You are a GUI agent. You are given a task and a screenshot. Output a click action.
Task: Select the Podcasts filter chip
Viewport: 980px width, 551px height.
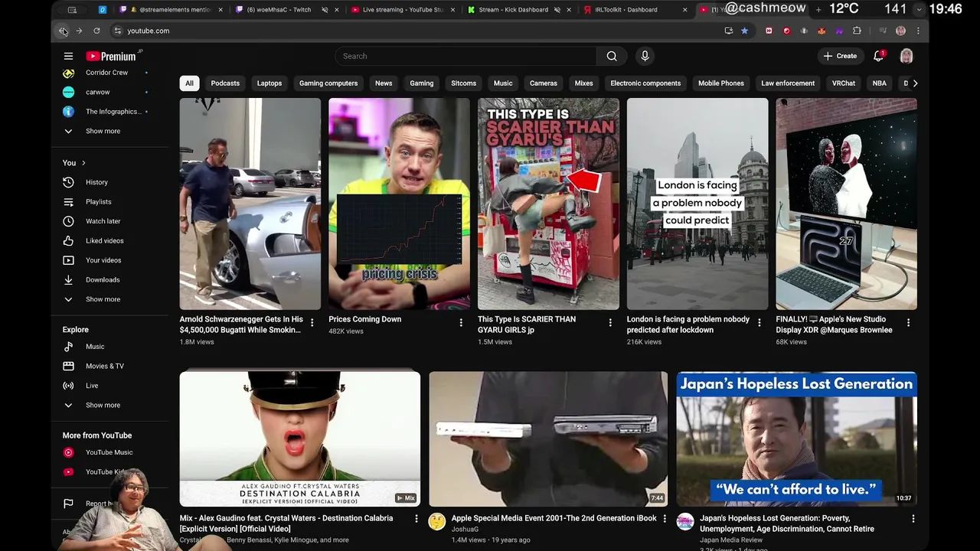tap(225, 83)
